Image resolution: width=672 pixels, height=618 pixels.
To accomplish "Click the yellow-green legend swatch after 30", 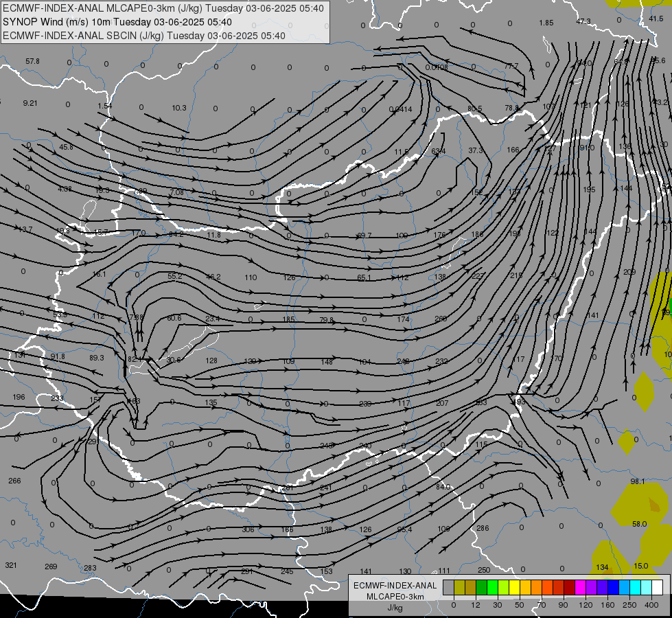I will coord(504,587).
